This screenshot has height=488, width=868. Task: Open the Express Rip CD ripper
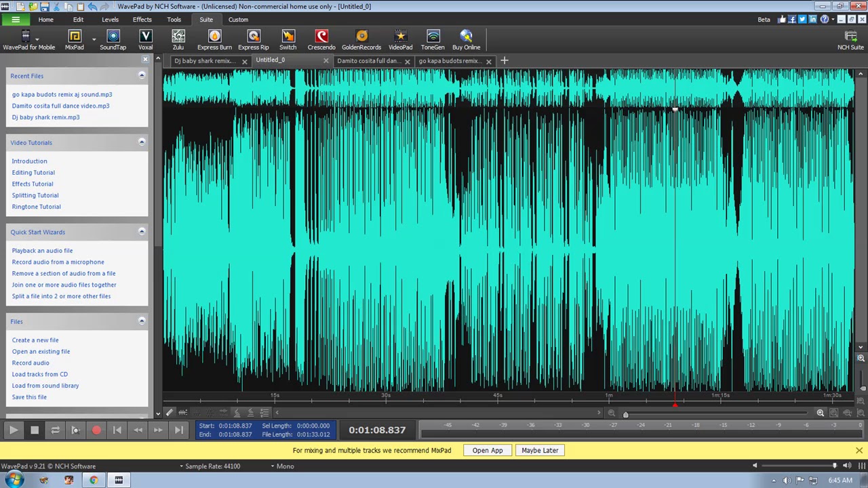[254, 40]
